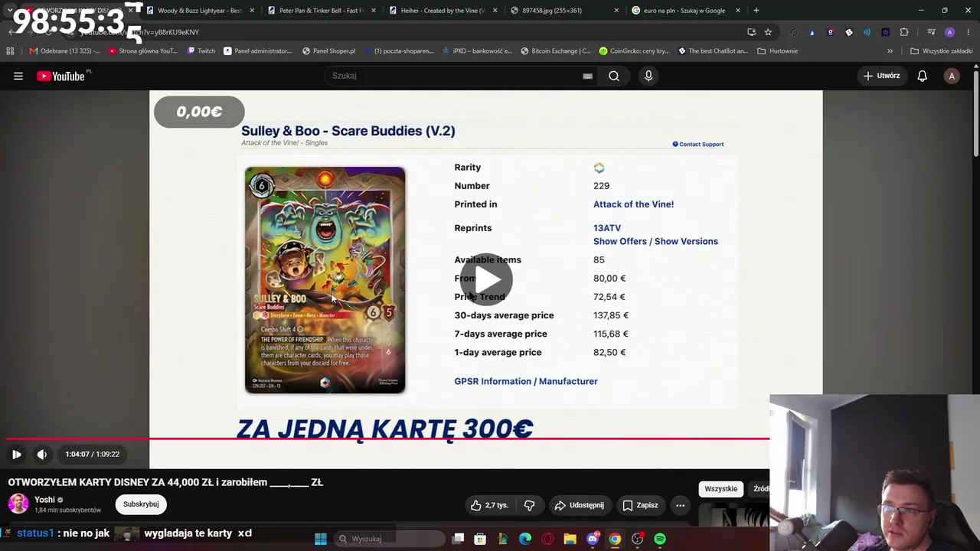Like the video with thumbs up

489,505
